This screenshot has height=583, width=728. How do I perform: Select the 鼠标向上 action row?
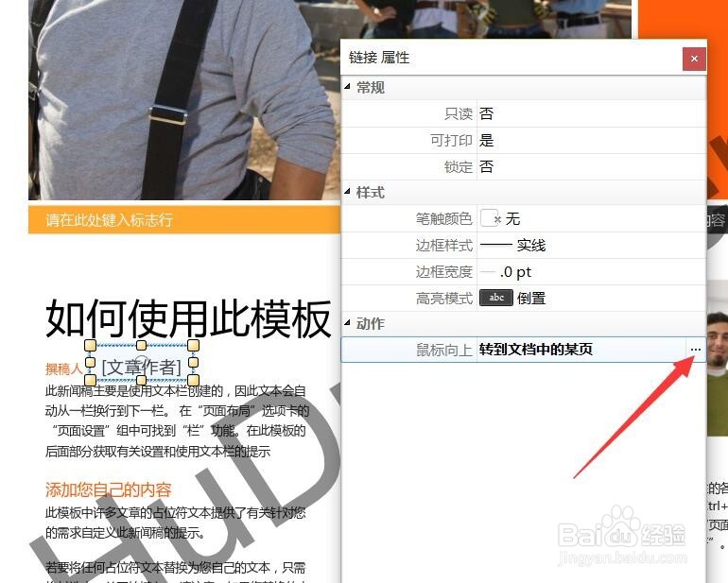click(x=523, y=350)
